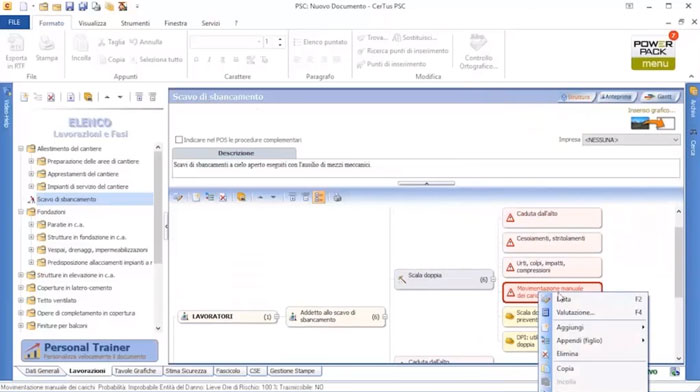Screen dimensions: 700x392
Task: Open the Impresa dropdown
Action: pos(631,140)
